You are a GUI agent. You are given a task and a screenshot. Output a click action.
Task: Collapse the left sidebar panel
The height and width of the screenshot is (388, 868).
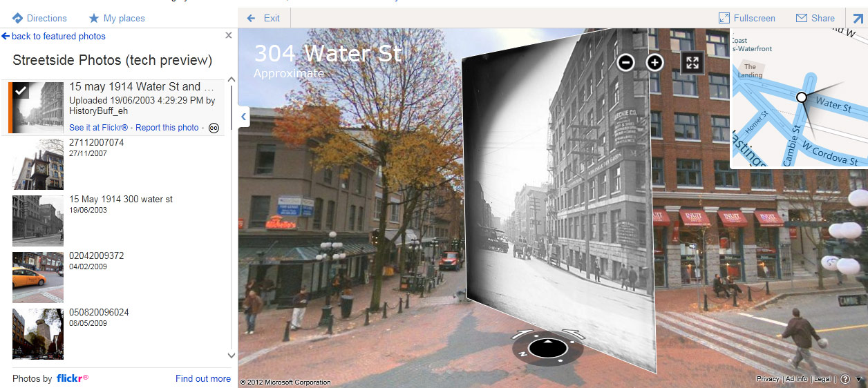click(x=243, y=117)
